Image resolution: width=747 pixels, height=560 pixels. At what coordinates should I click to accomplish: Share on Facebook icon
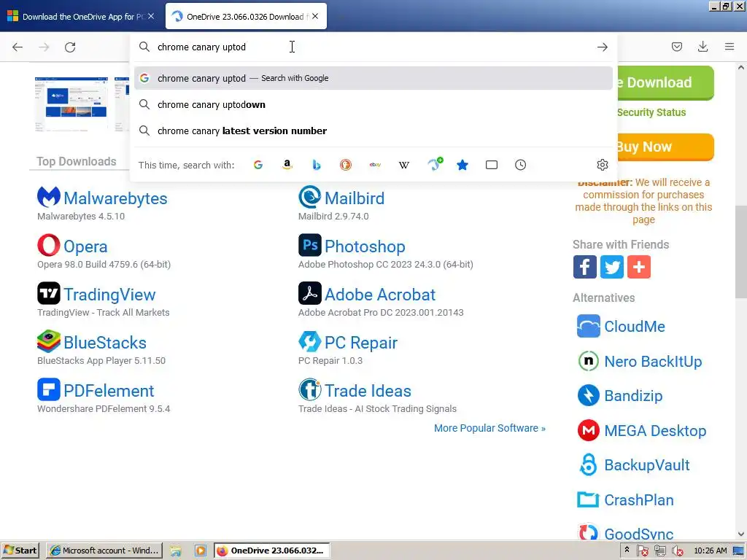584,267
